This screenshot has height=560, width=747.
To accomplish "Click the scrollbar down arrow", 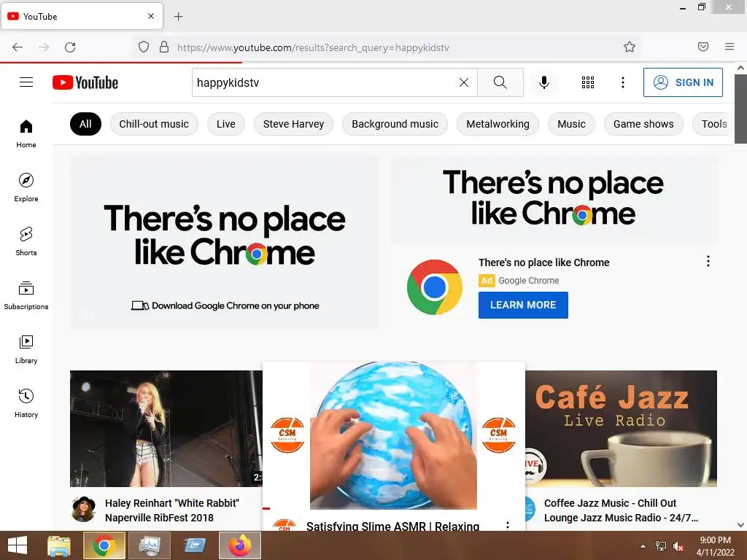I will 740,525.
